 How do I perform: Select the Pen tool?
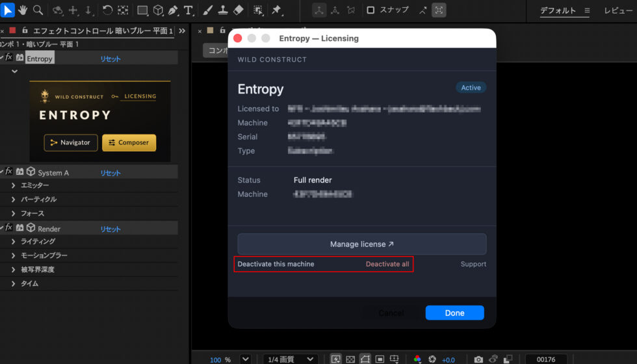coord(173,10)
